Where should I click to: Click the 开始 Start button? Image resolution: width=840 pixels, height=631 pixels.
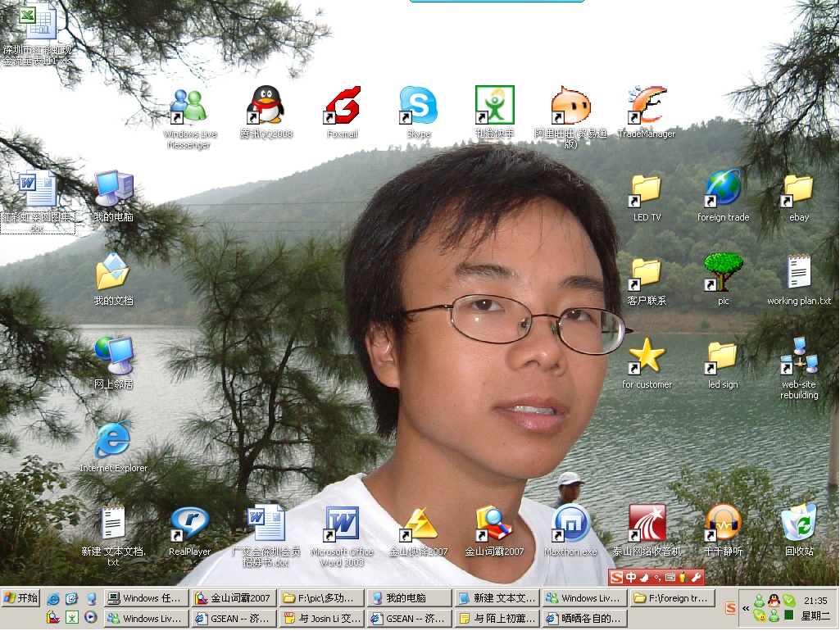point(20,597)
